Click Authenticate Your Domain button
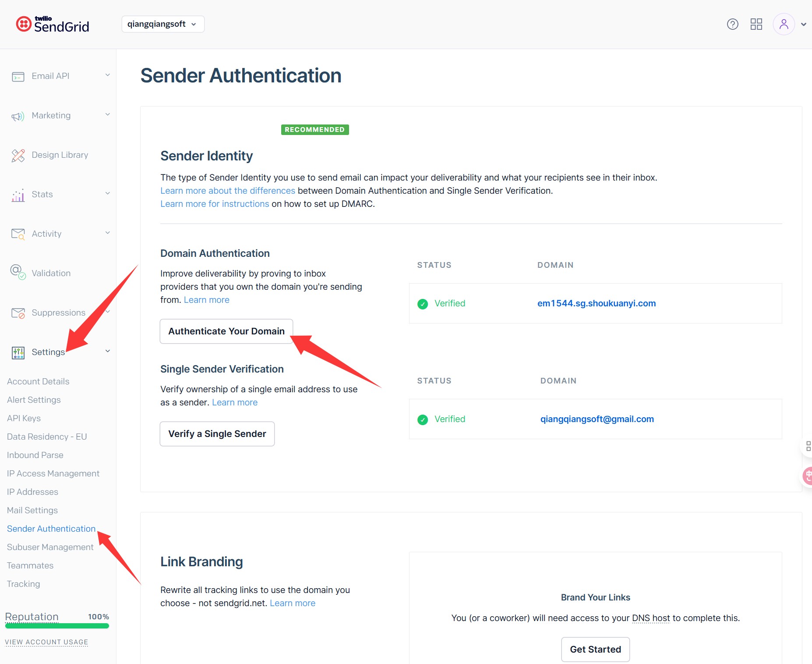Screen dimensions: 812x664 pos(226,331)
